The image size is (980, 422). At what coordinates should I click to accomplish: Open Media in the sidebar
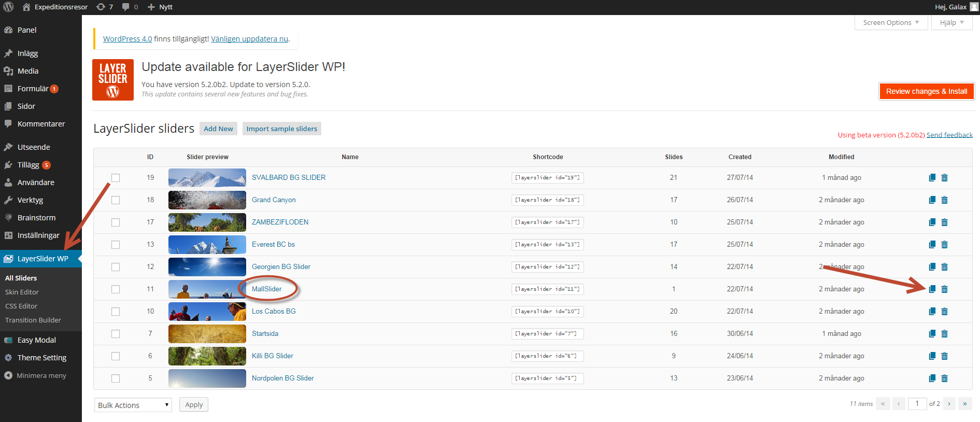tap(28, 71)
